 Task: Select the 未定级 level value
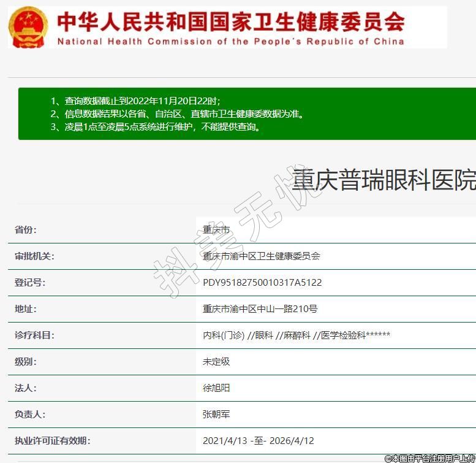(216, 362)
